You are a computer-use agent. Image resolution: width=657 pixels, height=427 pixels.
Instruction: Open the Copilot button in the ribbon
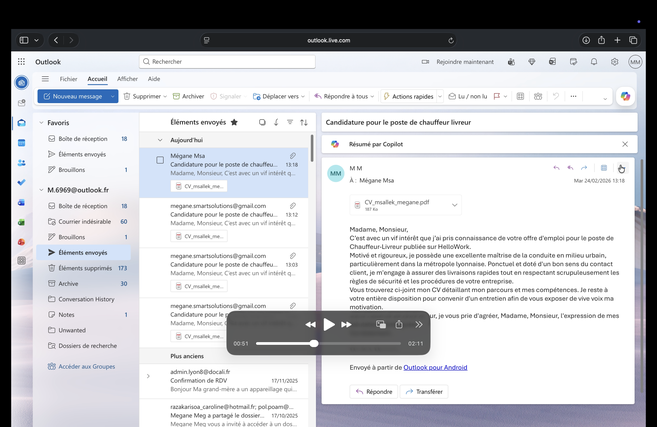click(x=625, y=96)
